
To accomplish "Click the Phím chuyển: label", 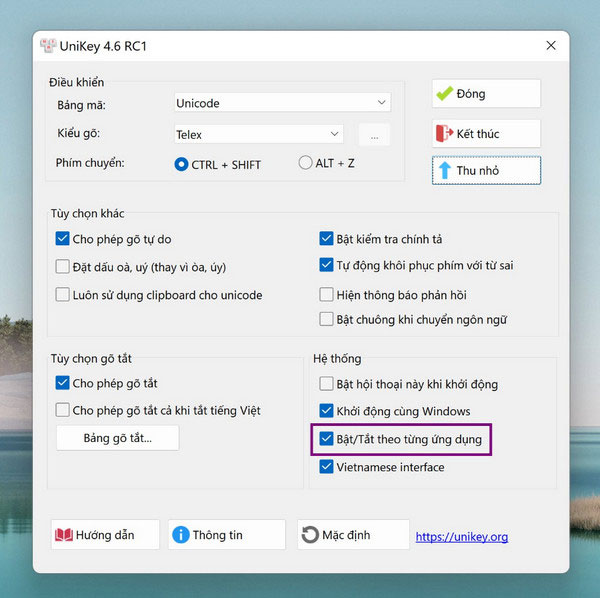I will tap(90, 163).
